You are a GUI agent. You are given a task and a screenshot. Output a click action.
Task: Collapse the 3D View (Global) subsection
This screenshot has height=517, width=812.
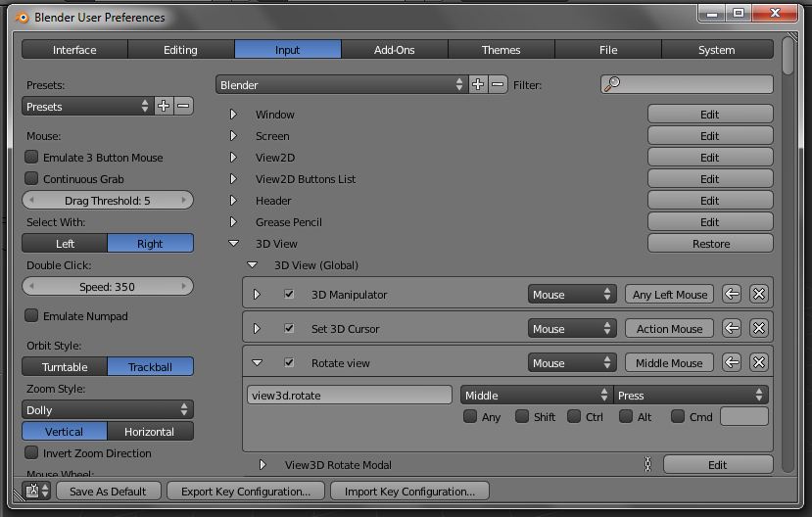click(x=252, y=264)
